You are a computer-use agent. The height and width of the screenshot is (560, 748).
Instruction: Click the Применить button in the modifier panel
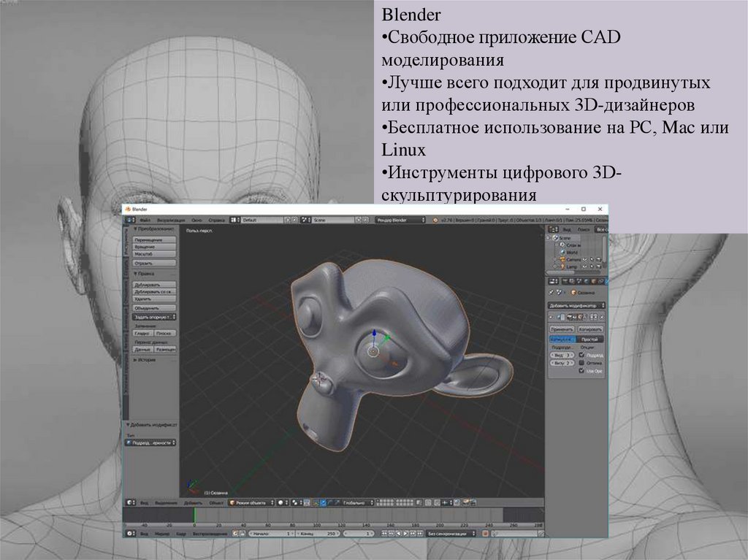click(562, 330)
